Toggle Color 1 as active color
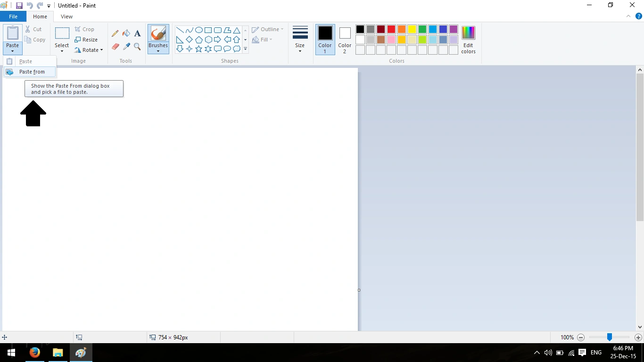This screenshot has height=362, width=644. tap(325, 40)
